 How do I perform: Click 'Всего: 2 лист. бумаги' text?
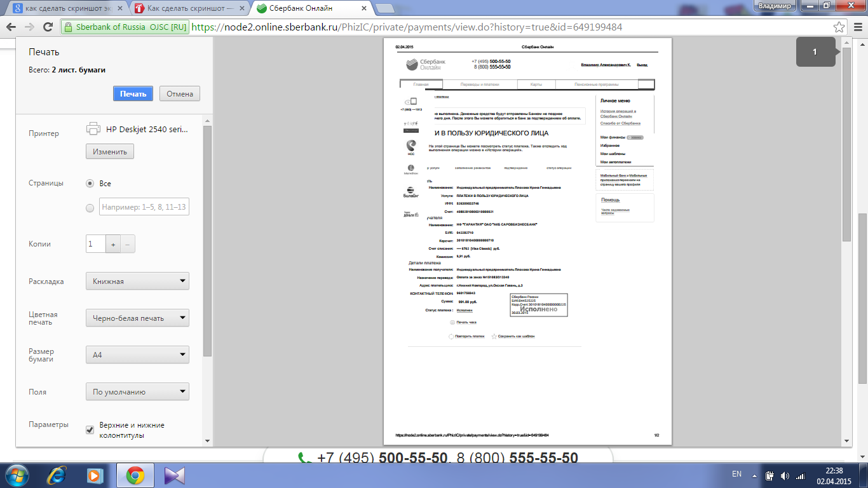click(x=67, y=70)
